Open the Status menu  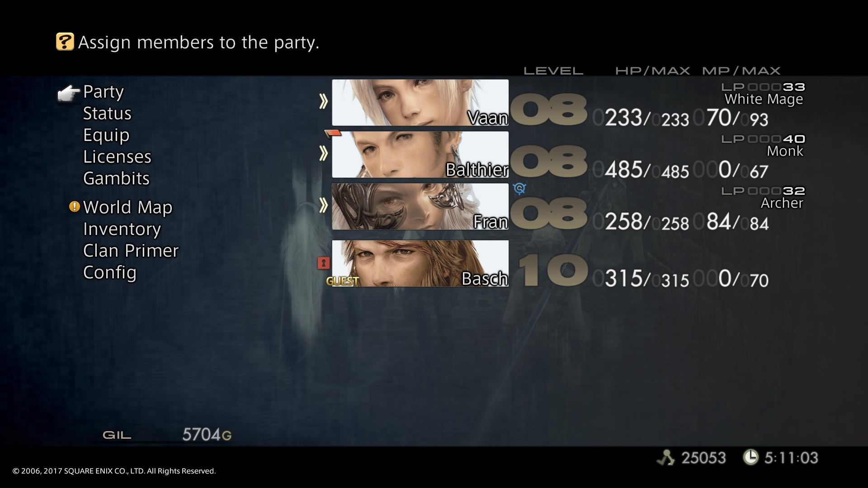click(x=106, y=113)
